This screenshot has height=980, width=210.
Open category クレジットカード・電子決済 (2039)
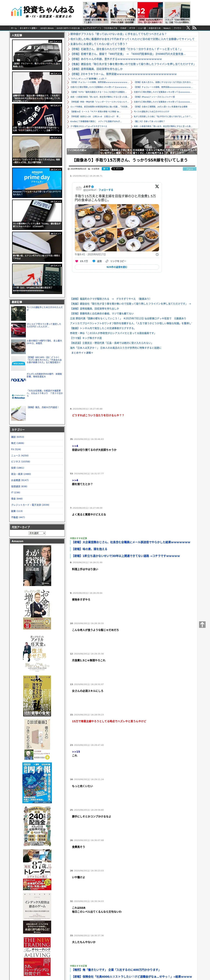click(30, 505)
